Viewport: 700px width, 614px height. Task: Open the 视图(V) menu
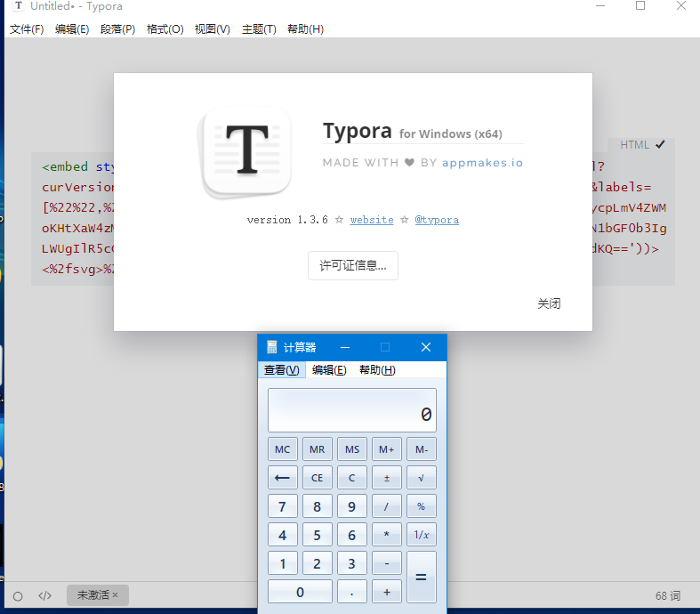[212, 29]
